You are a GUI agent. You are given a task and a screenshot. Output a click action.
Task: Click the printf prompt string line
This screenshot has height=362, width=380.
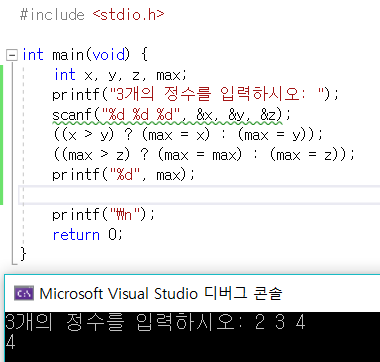click(195, 95)
